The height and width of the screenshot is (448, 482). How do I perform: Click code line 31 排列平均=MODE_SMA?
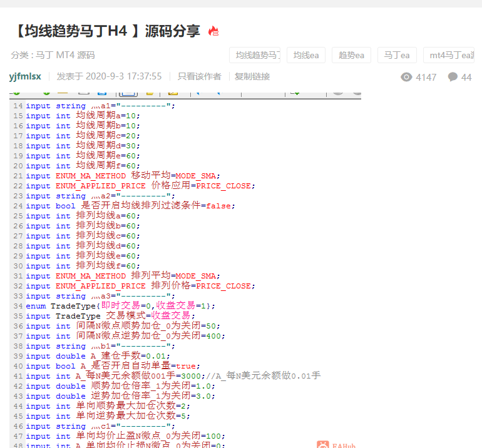123,276
